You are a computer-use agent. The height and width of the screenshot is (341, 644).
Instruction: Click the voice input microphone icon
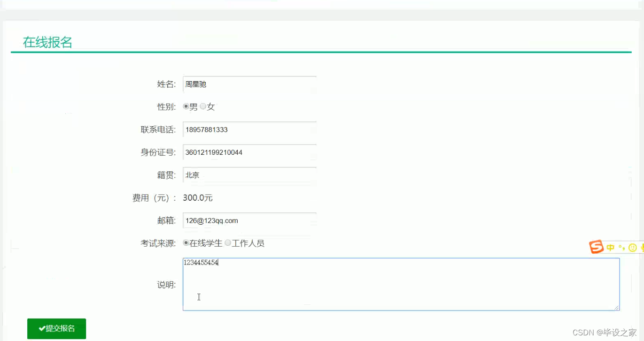642,247
